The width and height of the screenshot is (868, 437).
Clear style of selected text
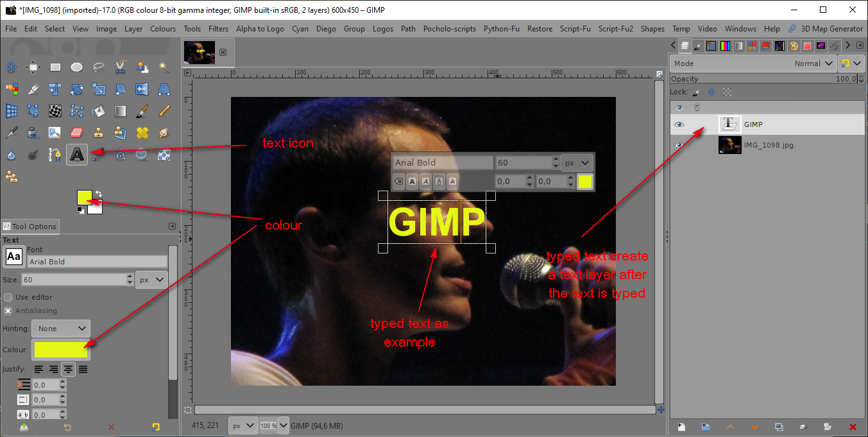click(x=398, y=182)
